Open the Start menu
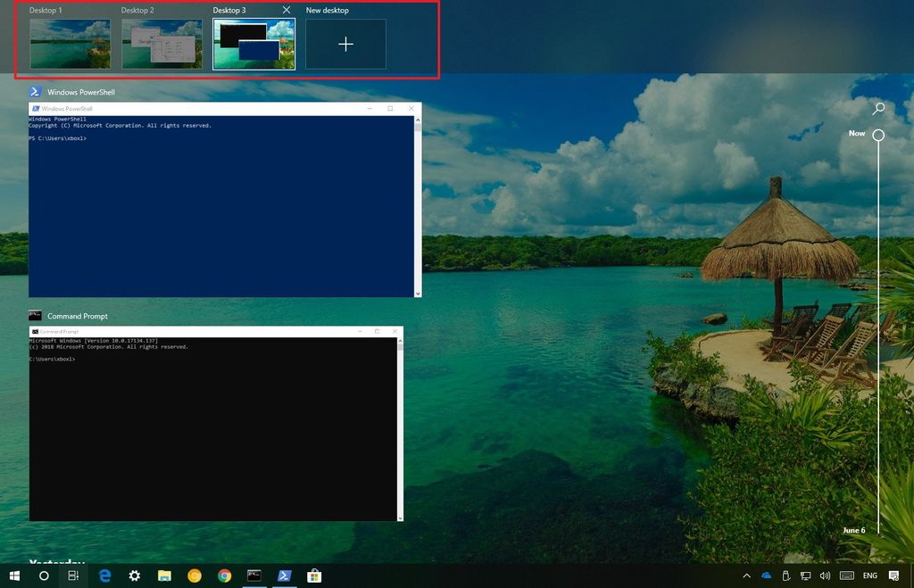Screen dimensions: 914x588 point(13,576)
